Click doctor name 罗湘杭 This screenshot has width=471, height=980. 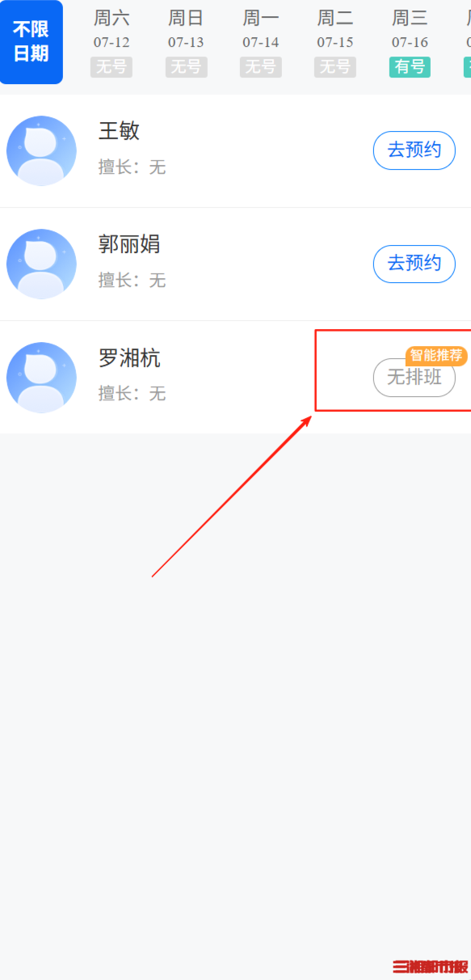click(129, 357)
